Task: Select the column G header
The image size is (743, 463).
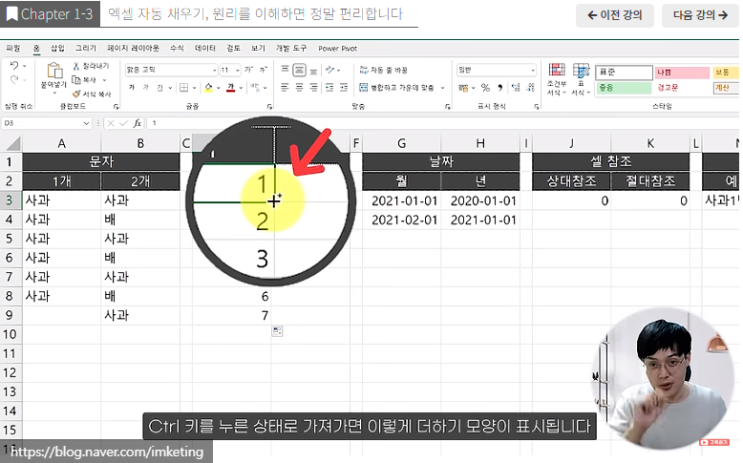Action: [x=401, y=143]
